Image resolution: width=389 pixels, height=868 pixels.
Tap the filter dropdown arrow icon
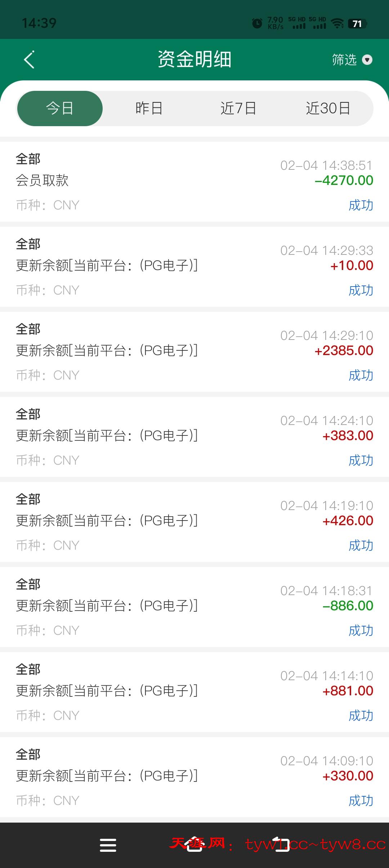click(367, 59)
